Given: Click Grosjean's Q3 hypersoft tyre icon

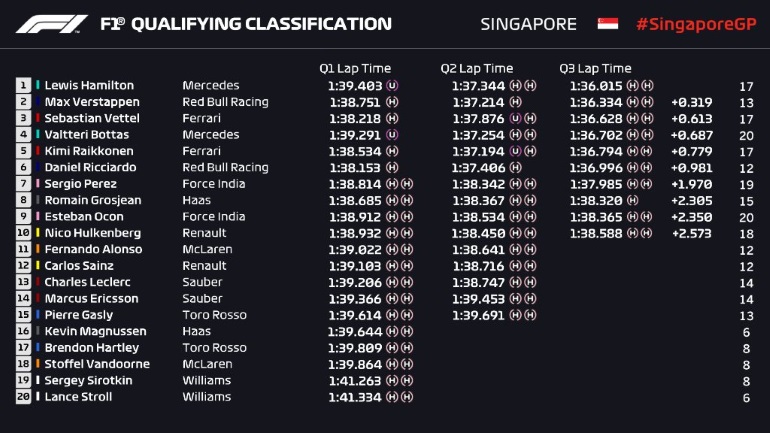Looking at the screenshot, I should (633, 200).
